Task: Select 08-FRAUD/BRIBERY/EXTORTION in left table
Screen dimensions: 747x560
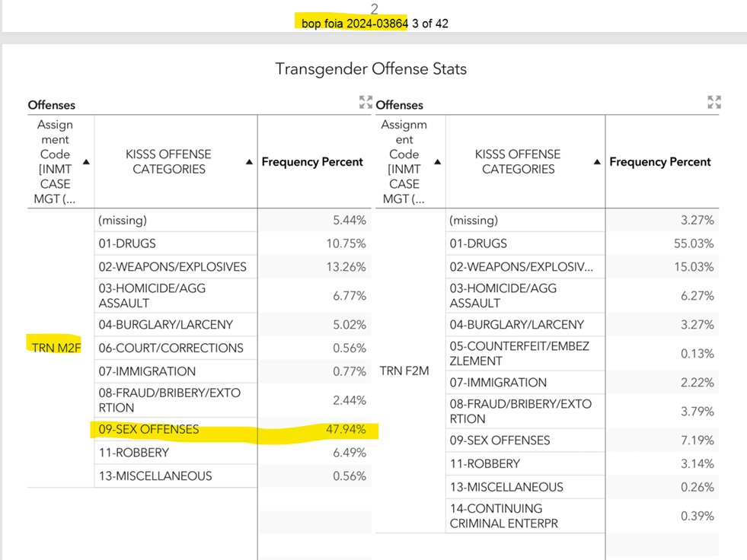Action: 170,400
